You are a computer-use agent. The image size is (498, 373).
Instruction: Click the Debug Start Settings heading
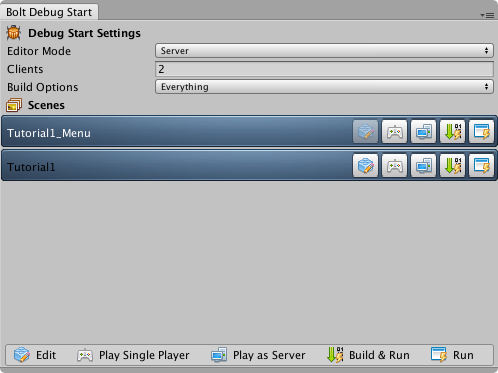84,33
